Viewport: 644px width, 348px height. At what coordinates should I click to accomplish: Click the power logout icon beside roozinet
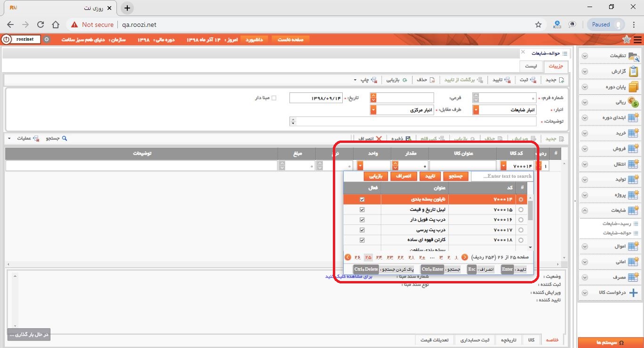[6, 40]
